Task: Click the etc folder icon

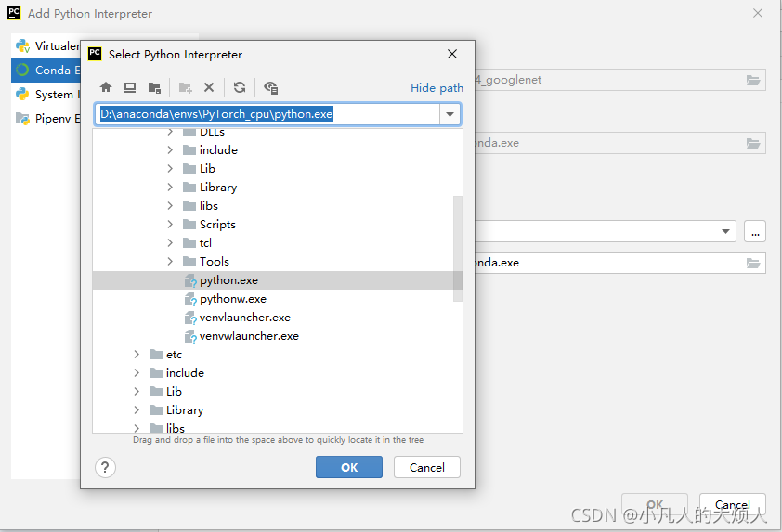Action: [156, 355]
